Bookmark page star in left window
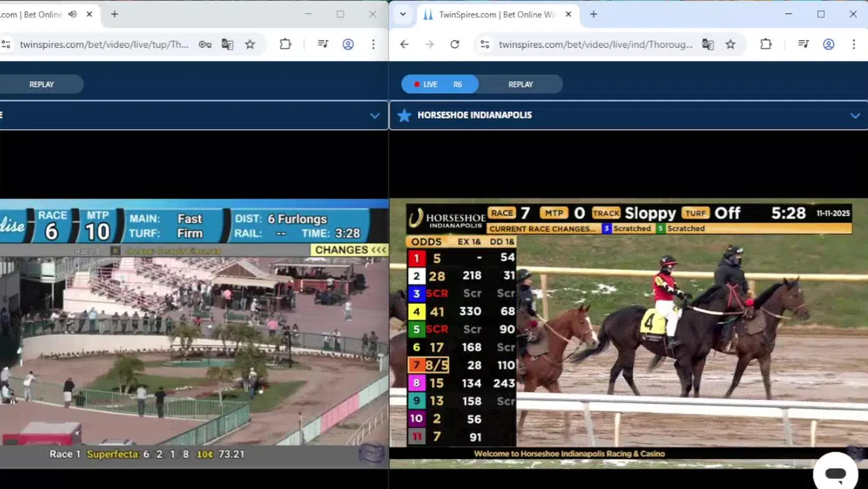The image size is (868, 489). coord(250,44)
